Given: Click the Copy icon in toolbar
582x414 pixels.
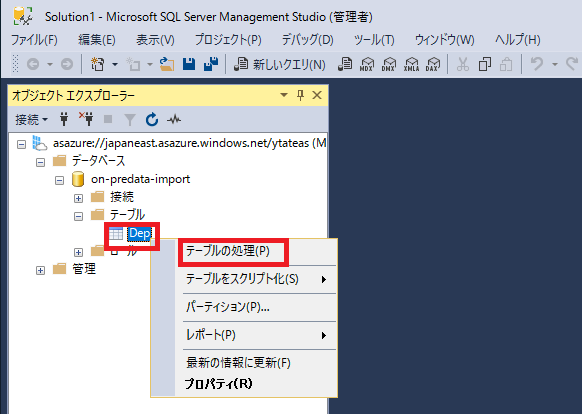Looking at the screenshot, I should coord(484,65).
